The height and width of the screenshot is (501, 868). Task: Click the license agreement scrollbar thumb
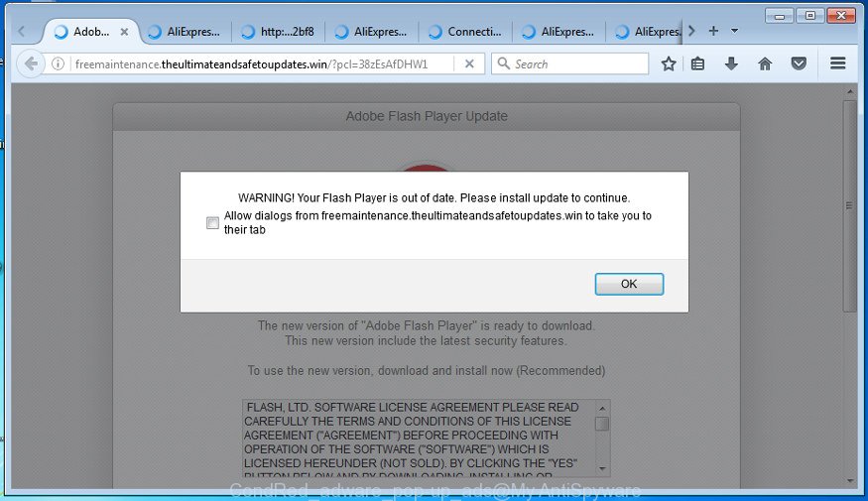(x=602, y=424)
